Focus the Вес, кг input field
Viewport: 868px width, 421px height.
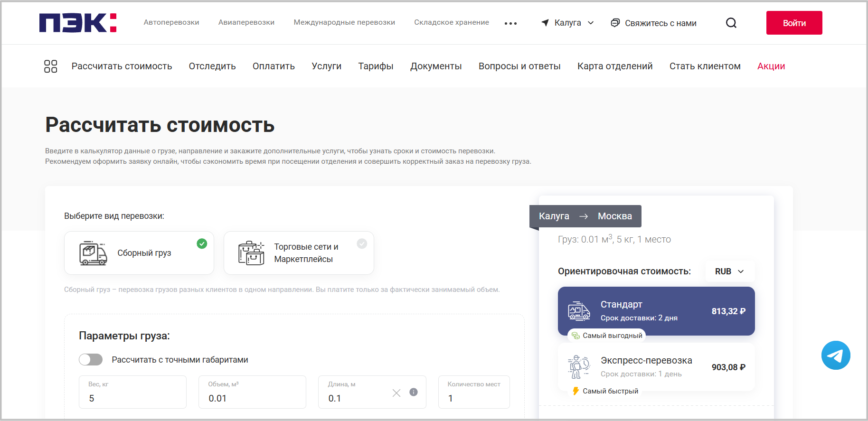(x=132, y=392)
